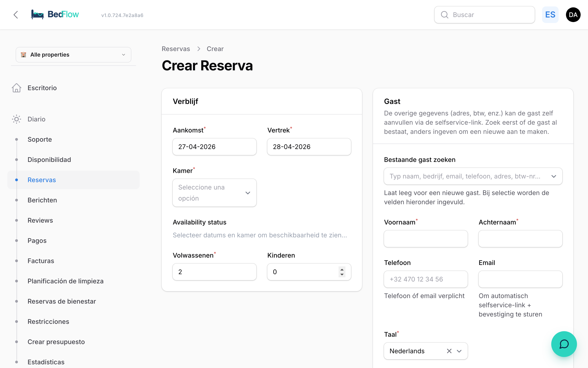Click the Email input field
Screen dimensions: 588x368
click(520, 279)
